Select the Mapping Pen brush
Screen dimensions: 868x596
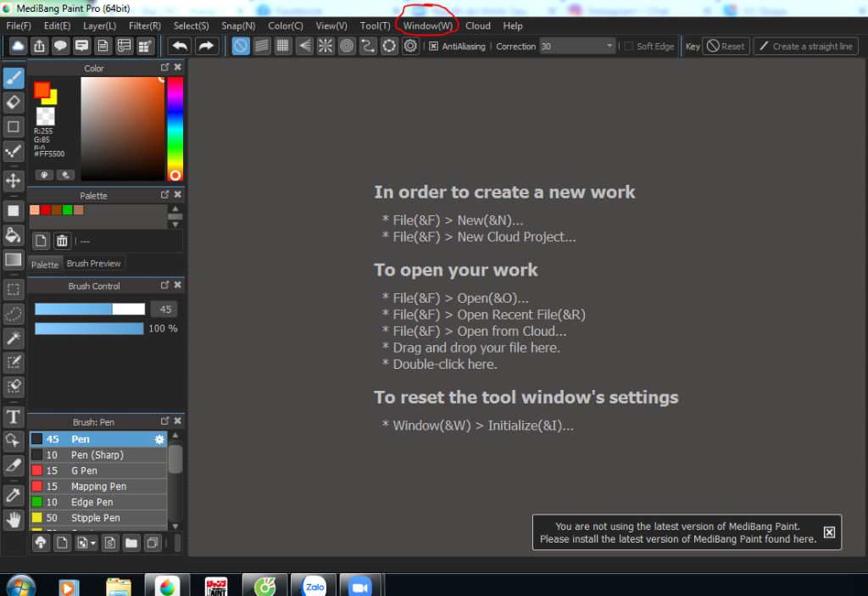[x=98, y=487]
